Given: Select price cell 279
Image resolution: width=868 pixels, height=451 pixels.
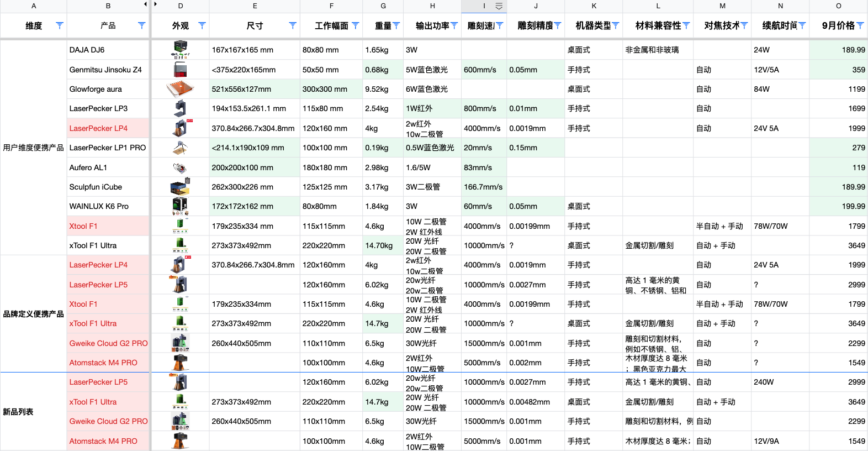Looking at the screenshot, I should click(838, 148).
